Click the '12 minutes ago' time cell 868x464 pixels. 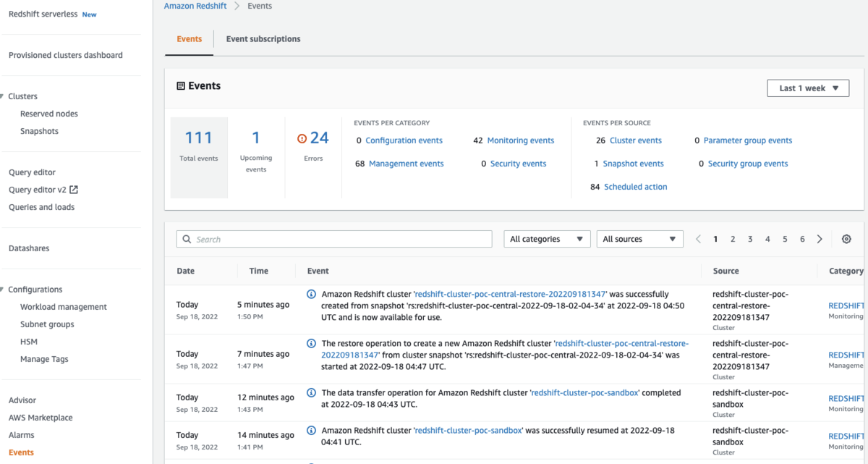(x=265, y=397)
